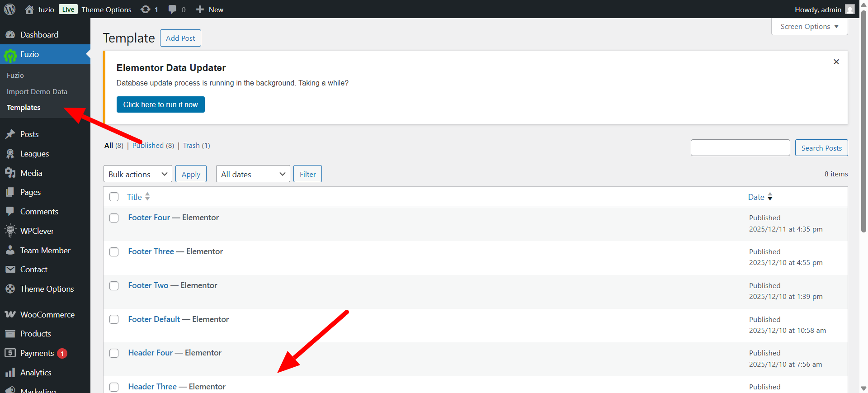
Task: Open Leagues ribbon icon
Action: (x=10, y=154)
